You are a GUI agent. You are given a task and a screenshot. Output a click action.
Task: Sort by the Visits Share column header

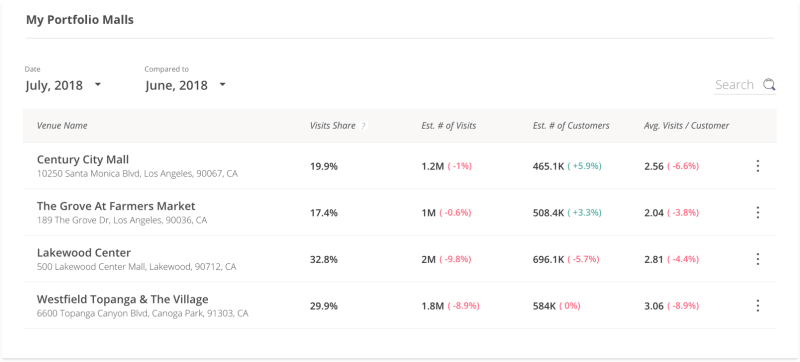(x=332, y=125)
